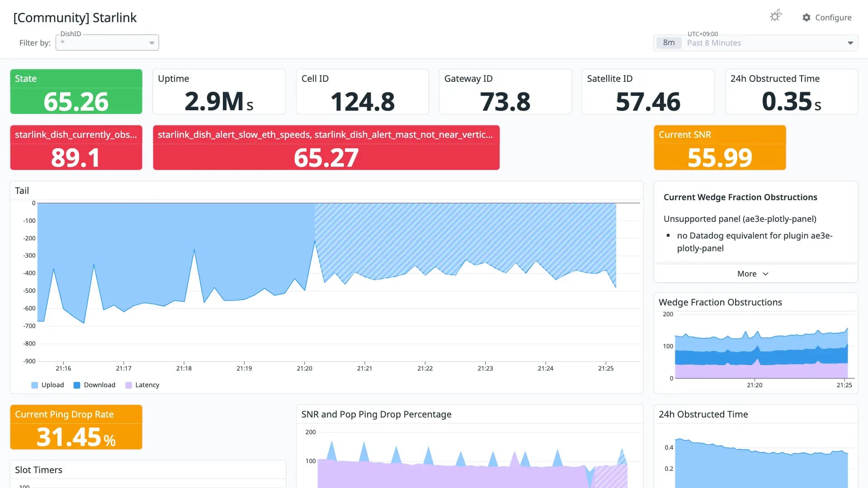Click the time range caret arrow
The height and width of the screenshot is (488, 868).
click(850, 43)
